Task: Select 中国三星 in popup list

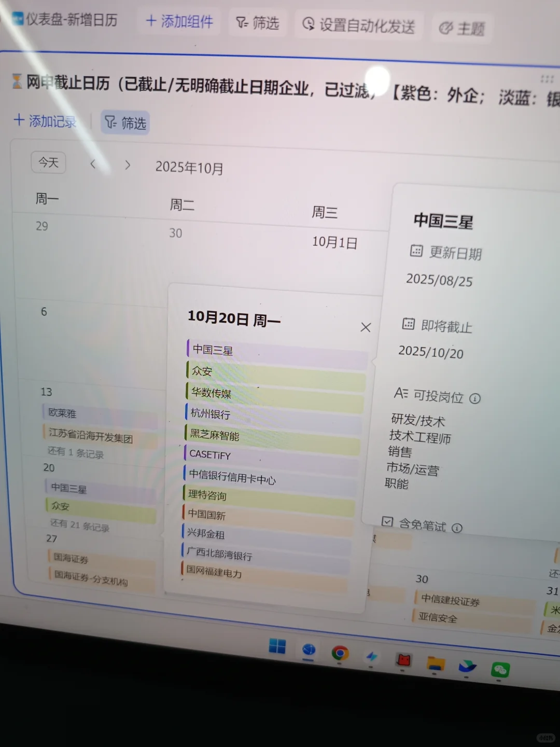Action: tap(277, 354)
